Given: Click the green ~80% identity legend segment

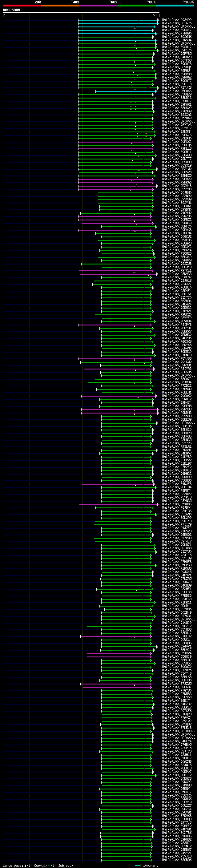Looking at the screenshot, I should pos(137,6).
